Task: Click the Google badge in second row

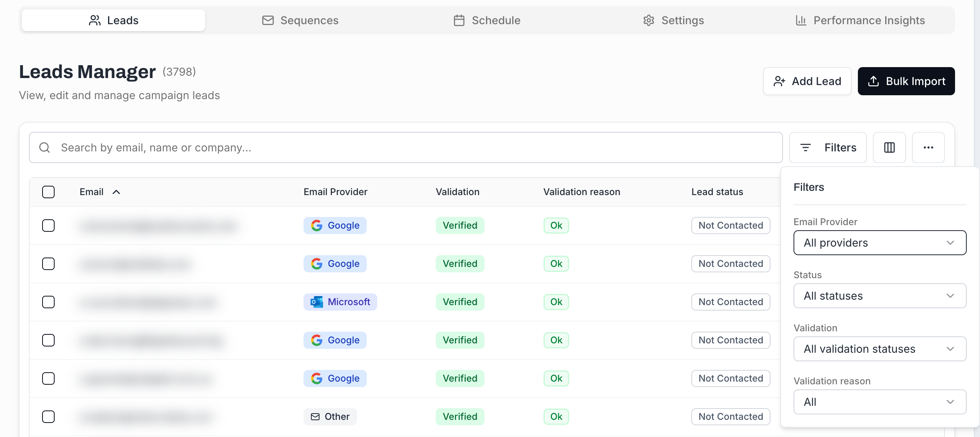Action: click(335, 264)
